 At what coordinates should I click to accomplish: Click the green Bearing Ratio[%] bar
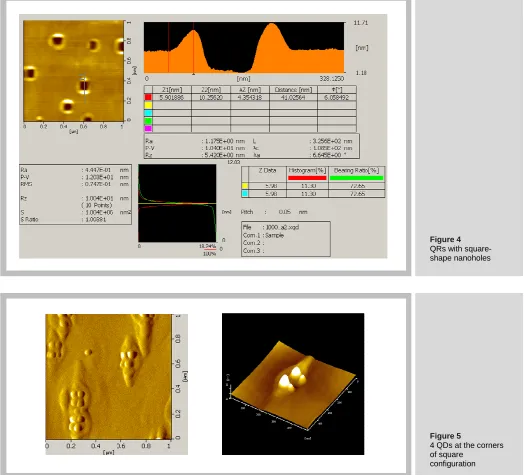357,178
